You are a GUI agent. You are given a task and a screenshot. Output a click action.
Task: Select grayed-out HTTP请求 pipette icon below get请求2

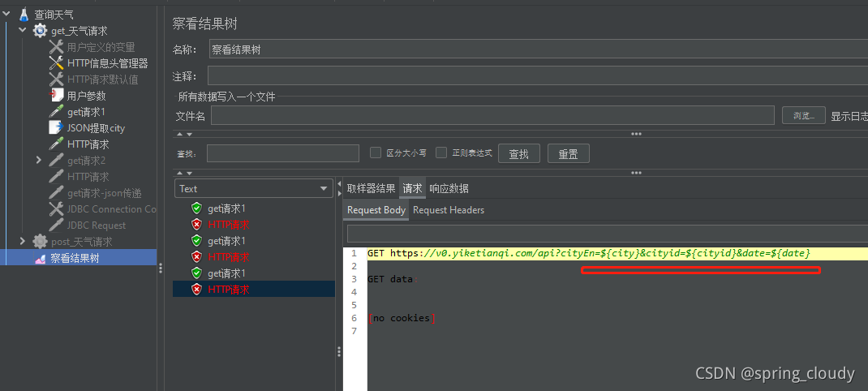click(57, 177)
